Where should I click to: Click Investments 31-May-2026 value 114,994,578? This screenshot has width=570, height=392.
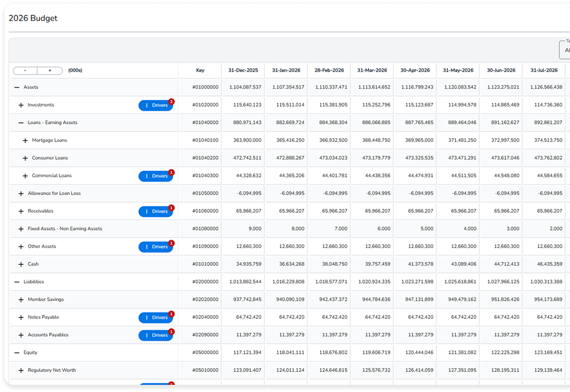[462, 105]
